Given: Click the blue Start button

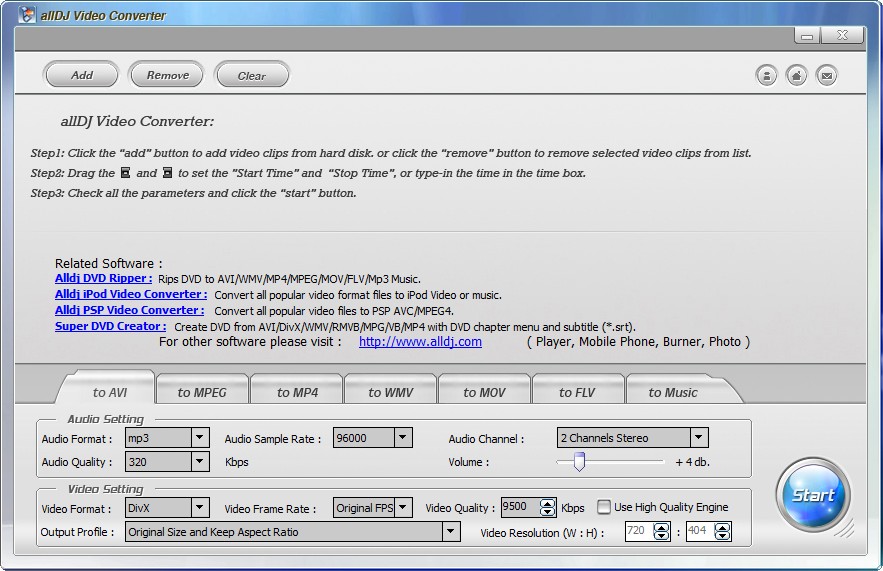Looking at the screenshot, I should tap(813, 496).
